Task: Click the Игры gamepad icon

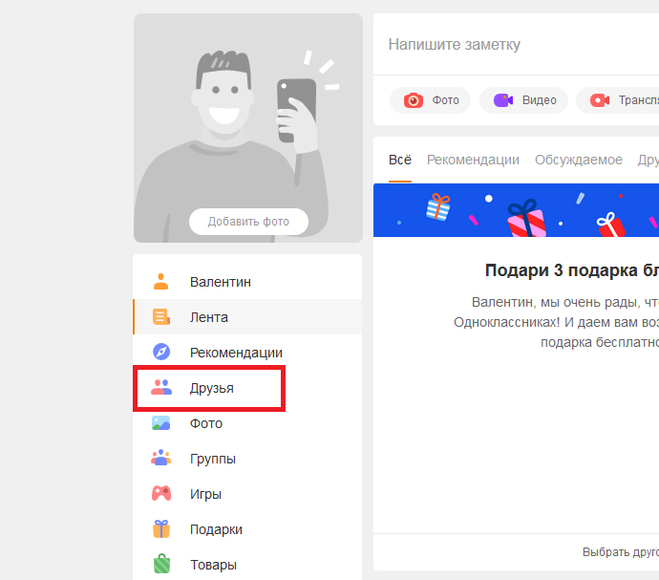Action: point(161,494)
